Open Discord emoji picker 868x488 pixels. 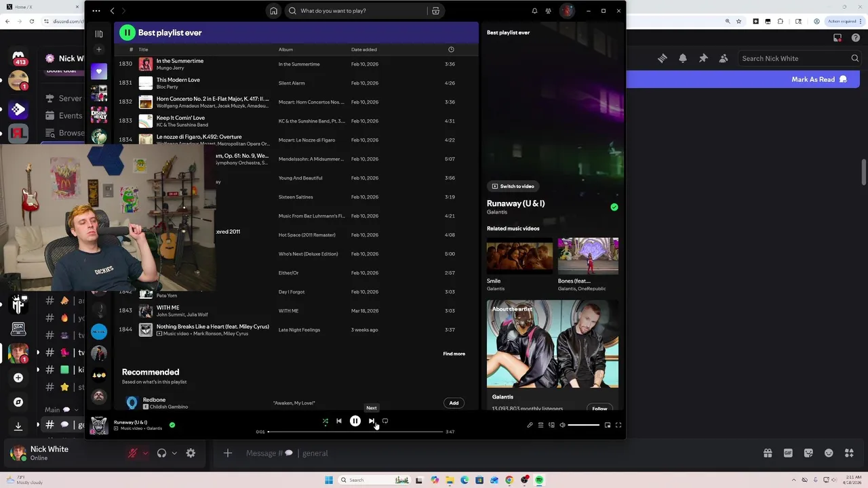pos(829,453)
